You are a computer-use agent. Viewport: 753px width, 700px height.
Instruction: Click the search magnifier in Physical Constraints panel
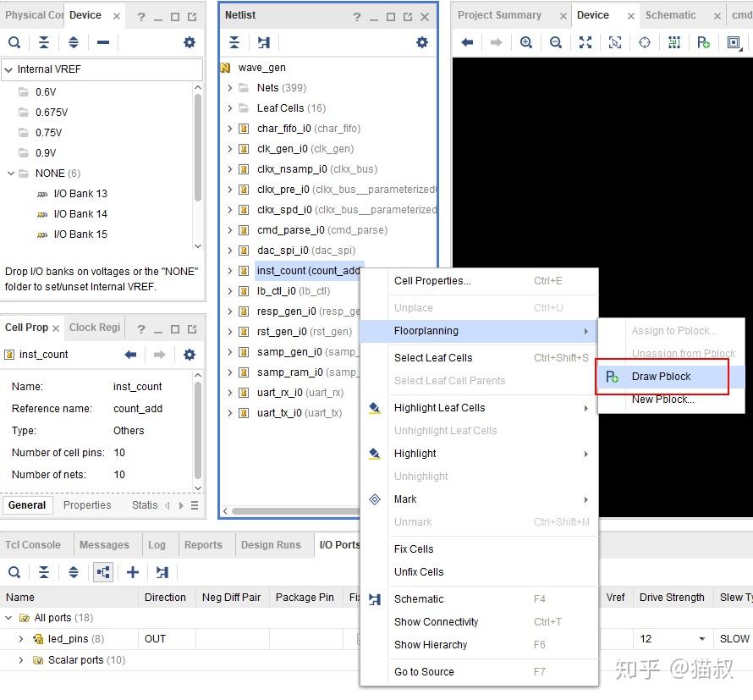(14, 42)
